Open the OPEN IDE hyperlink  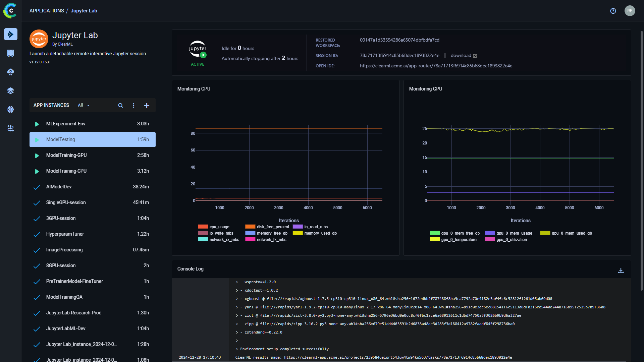436,65
